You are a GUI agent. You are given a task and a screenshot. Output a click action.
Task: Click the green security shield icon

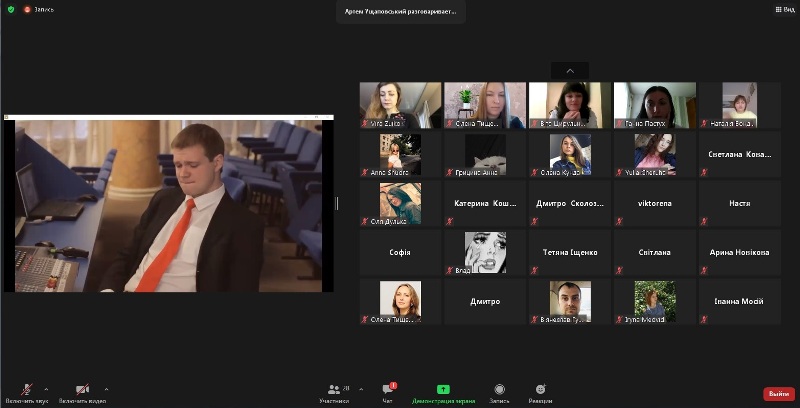[11, 9]
